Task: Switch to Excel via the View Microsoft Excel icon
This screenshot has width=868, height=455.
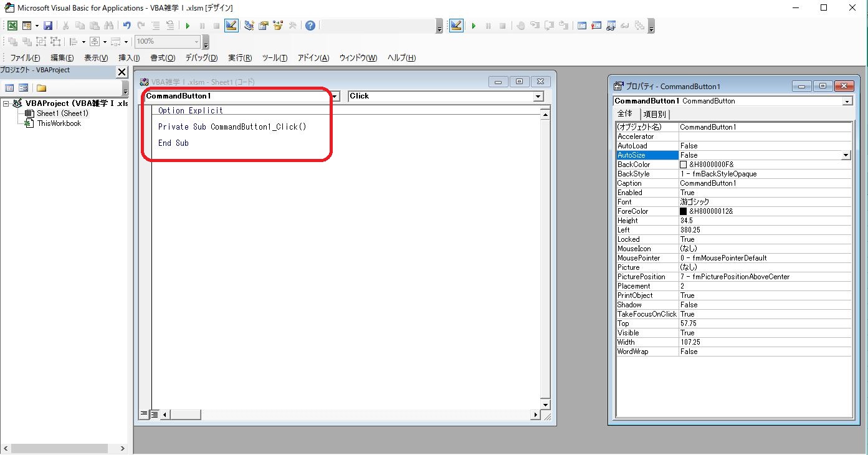Action: click(x=12, y=26)
